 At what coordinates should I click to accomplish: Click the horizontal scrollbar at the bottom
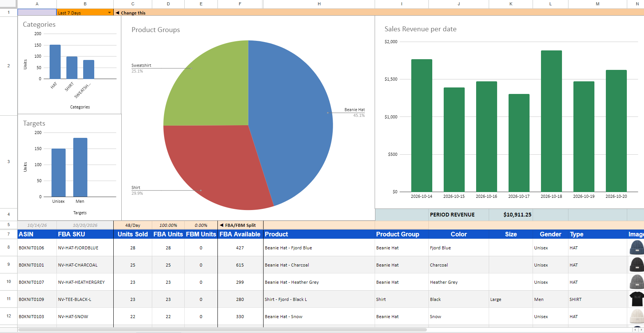click(x=222, y=330)
